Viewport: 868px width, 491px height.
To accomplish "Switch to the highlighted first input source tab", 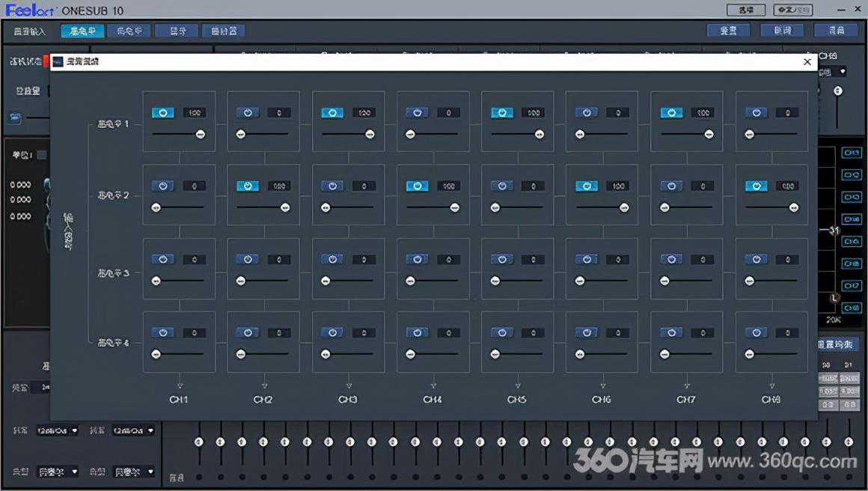I will coord(82,31).
